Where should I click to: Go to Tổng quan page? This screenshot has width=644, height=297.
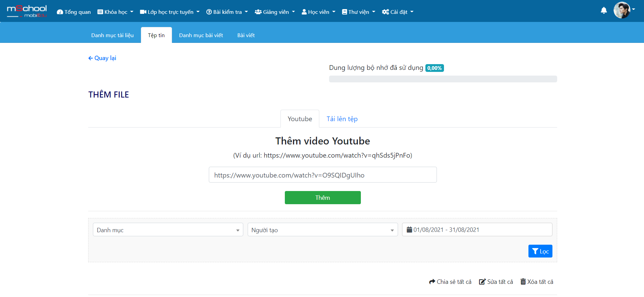pos(74,12)
